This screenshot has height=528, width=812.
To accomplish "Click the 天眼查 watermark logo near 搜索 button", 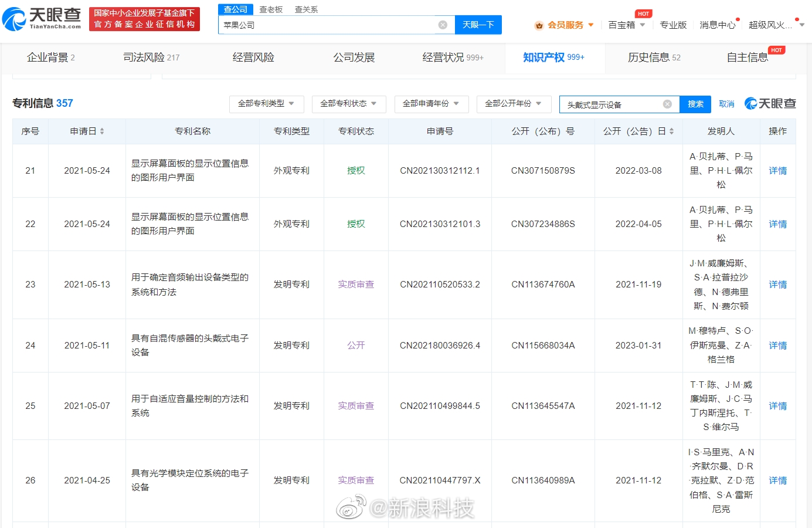I will pyautogui.click(x=769, y=103).
